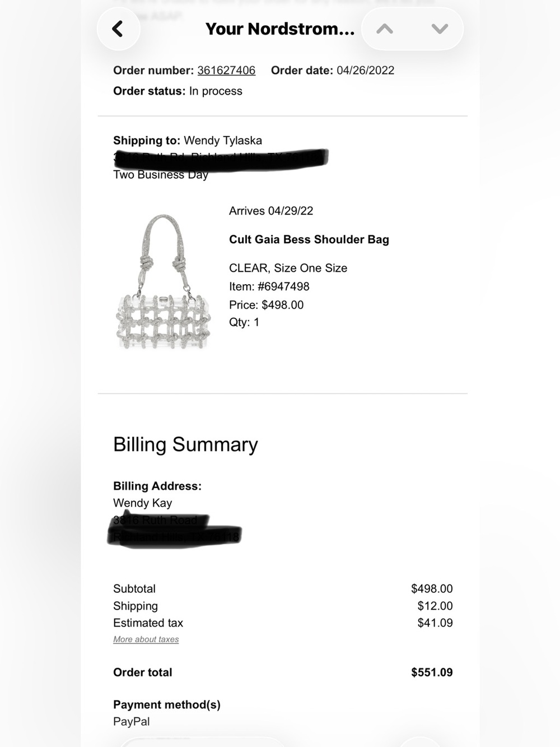This screenshot has height=747, width=560.
Task: Go to previous message with up chevron
Action: pos(385,29)
